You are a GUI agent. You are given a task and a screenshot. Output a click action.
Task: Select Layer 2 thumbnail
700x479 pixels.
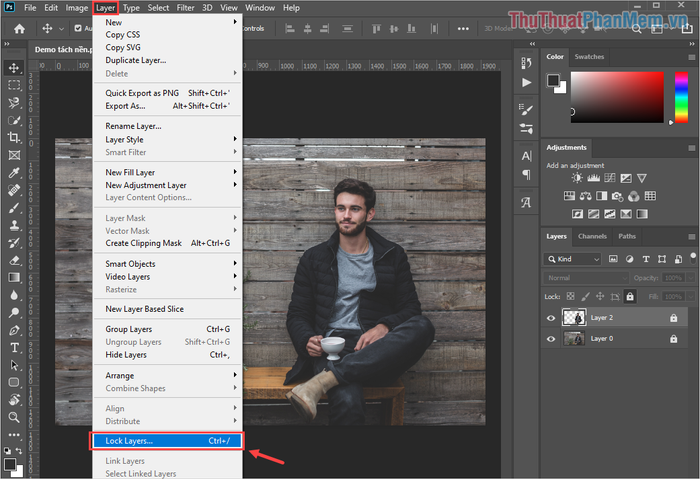(574, 317)
